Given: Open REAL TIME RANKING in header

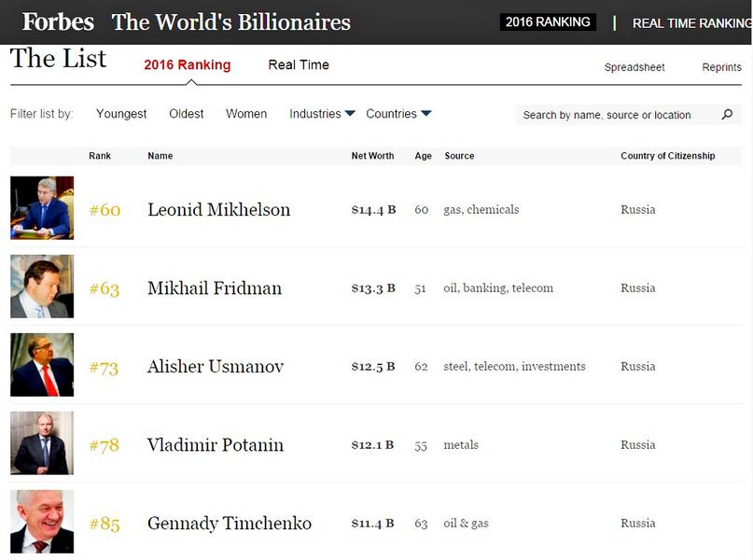Looking at the screenshot, I should coord(692,23).
